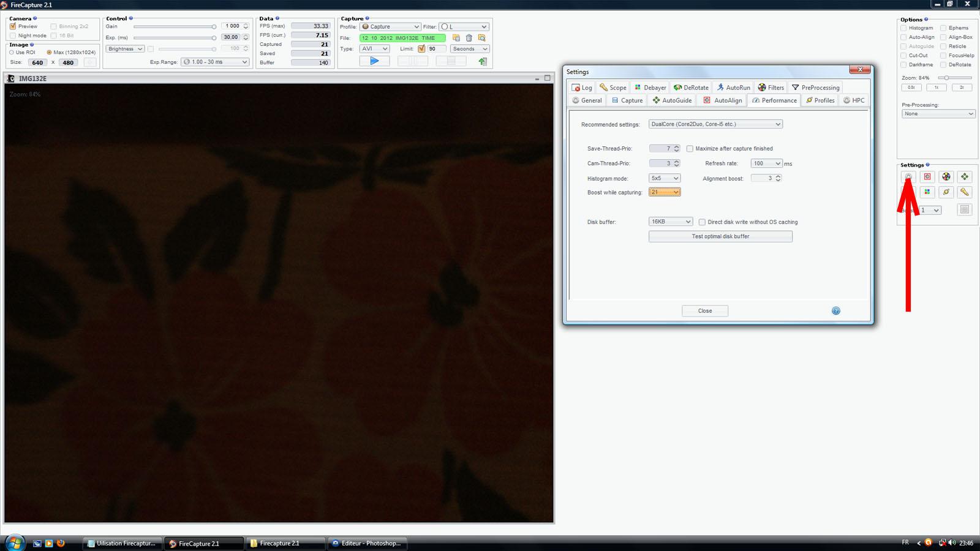This screenshot has width=980, height=551.
Task: Open Debayer settings colored squares icon
Action: pos(927,192)
